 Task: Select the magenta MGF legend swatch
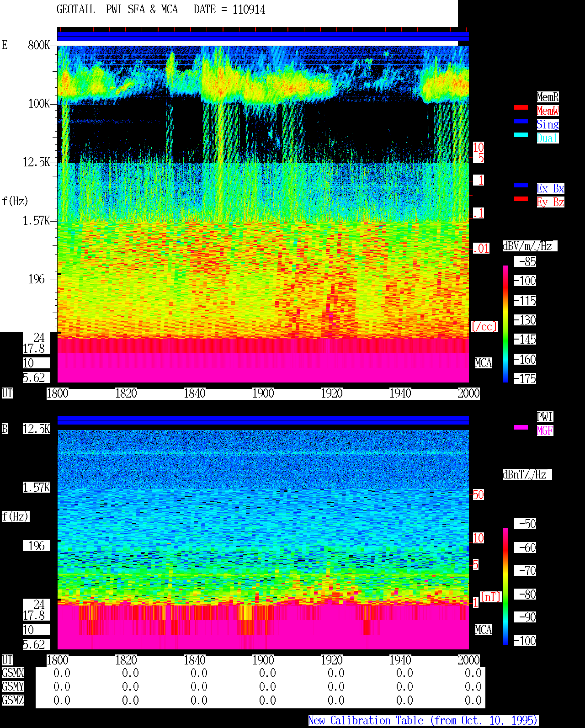[x=521, y=427]
